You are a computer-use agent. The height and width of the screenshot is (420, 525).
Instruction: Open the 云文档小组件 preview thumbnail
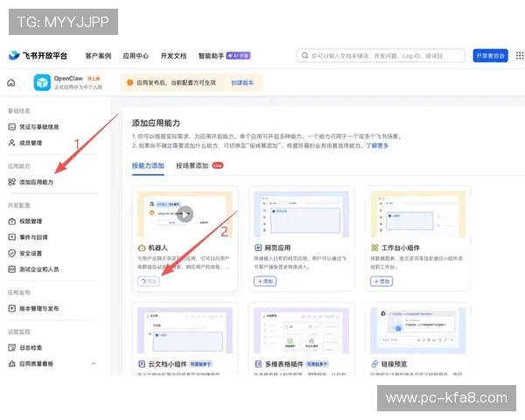[185, 331]
